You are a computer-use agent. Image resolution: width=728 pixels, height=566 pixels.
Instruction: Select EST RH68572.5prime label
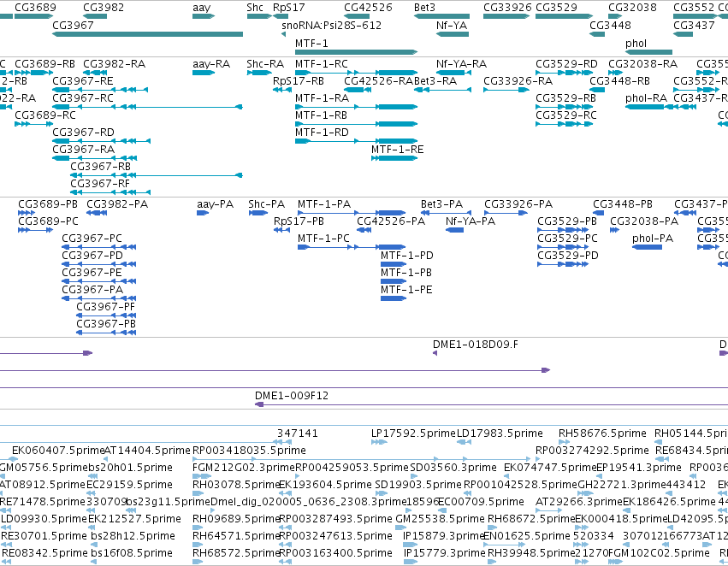point(236,553)
